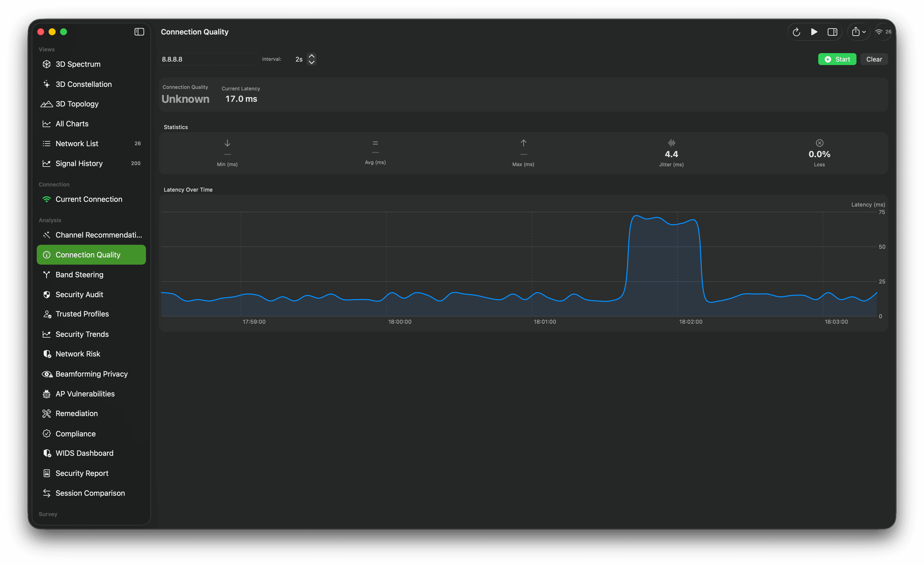Click the Statistics section heading

(x=176, y=127)
